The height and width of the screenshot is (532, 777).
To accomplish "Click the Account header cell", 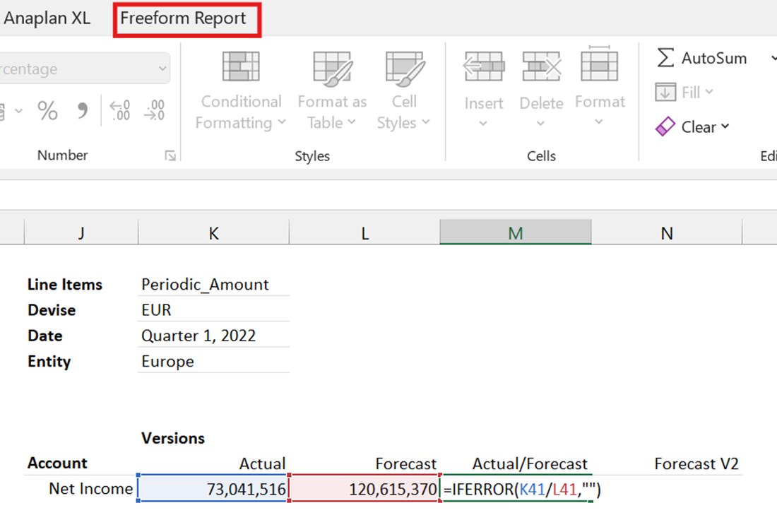I will click(x=57, y=463).
